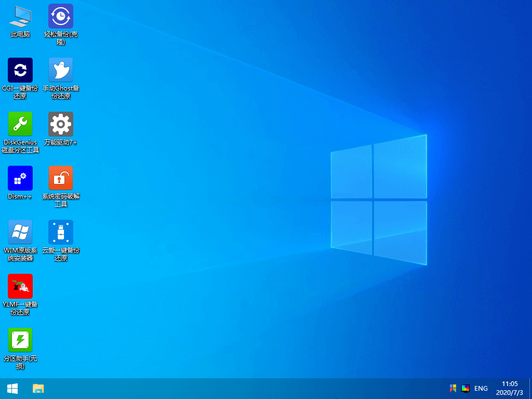Click the CGI一键备份还原 icon
Viewport: 532px width, 399px height.
pos(20,71)
